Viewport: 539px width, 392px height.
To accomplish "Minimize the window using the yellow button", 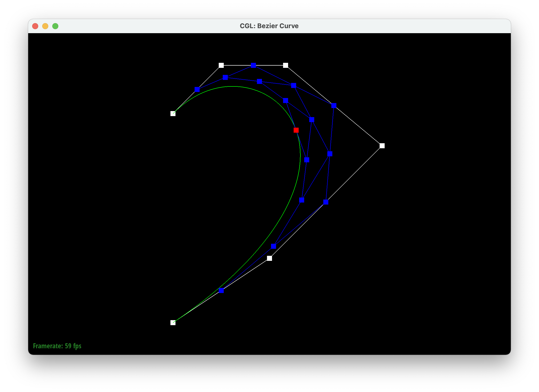I will (45, 26).
